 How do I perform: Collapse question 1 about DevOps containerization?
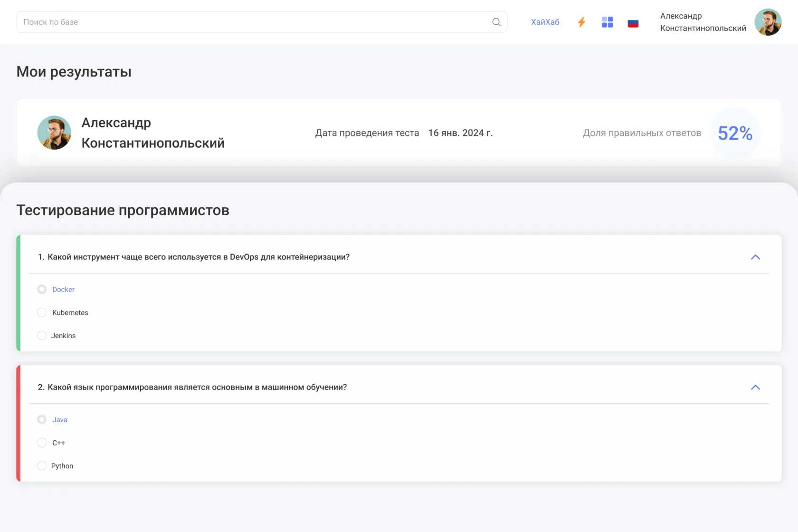coord(755,257)
